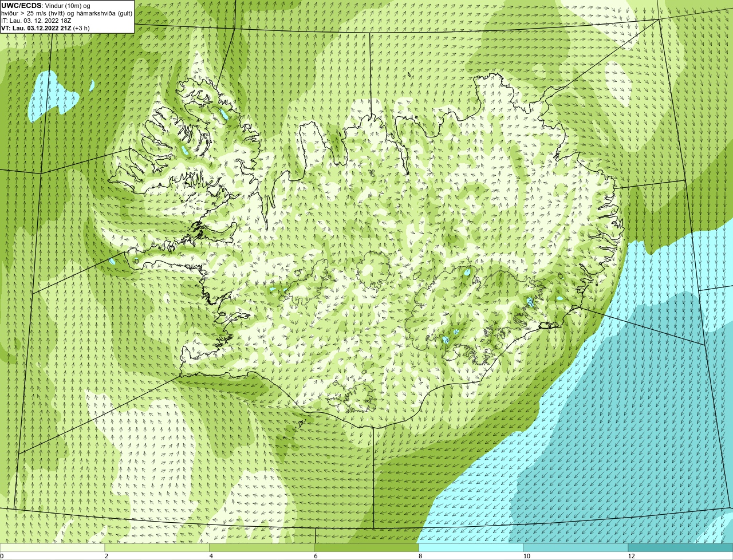Click the legend scale label '0'

pos(2,556)
